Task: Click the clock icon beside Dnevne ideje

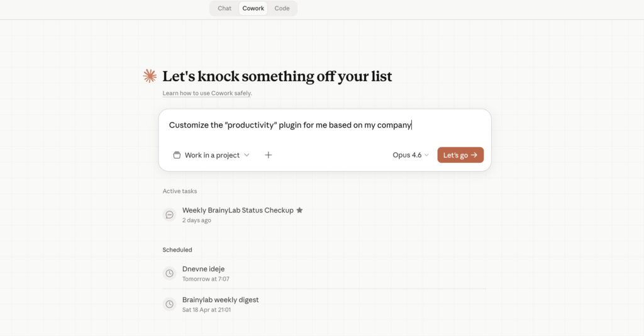Action: click(169, 273)
